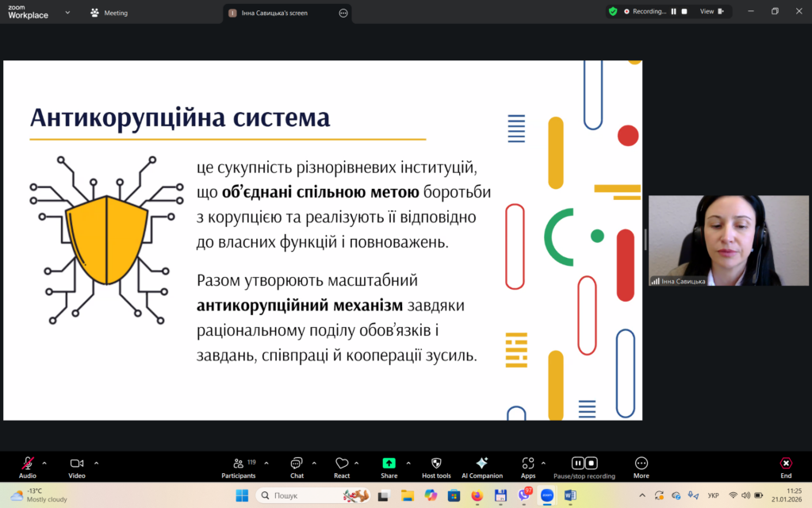Click Інна Савицька's video thumbnail
The image size is (812, 508).
click(x=728, y=241)
